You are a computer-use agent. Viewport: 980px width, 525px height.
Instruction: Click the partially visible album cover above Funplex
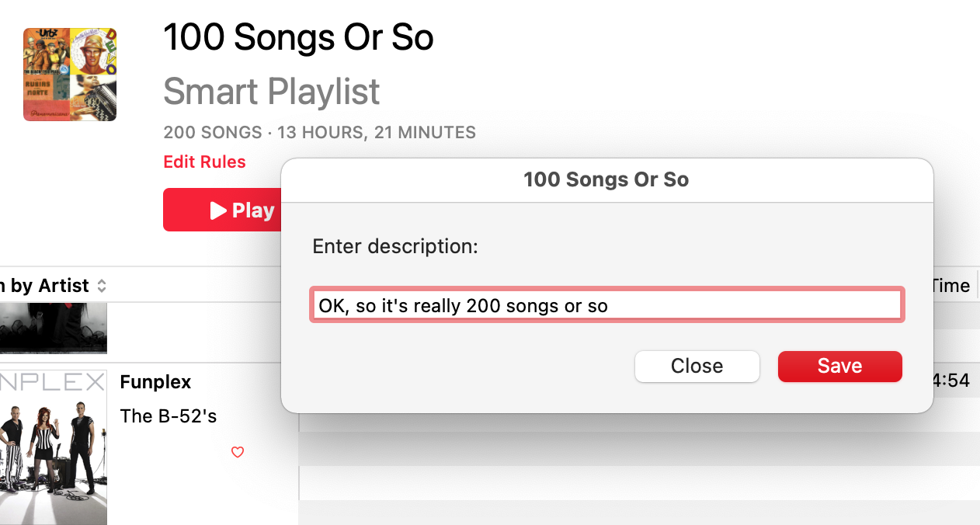[x=53, y=329]
